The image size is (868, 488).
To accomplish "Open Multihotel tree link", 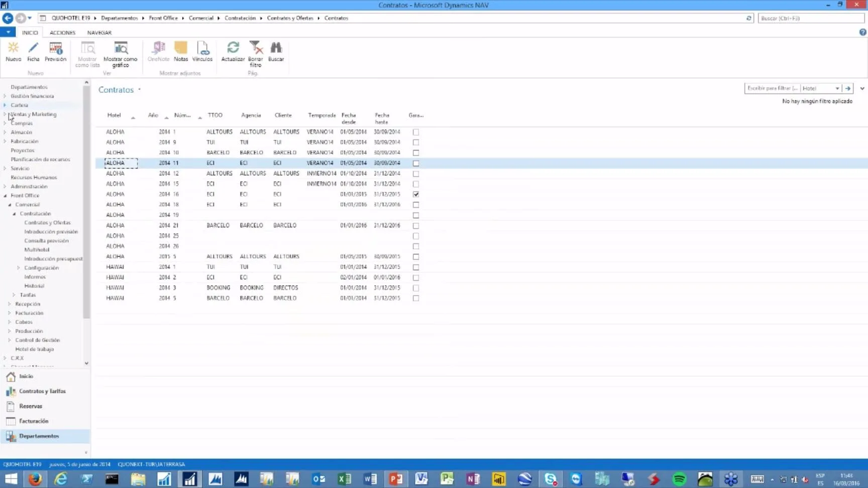I will pos(37,250).
